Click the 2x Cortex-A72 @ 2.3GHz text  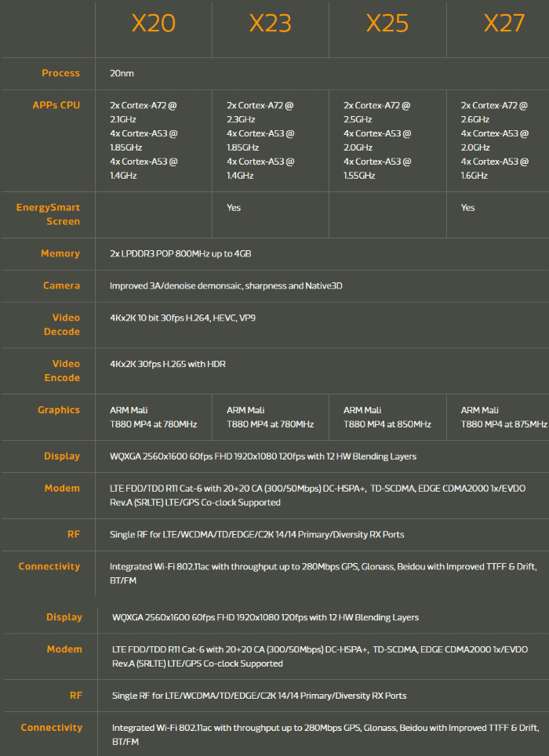(260, 112)
